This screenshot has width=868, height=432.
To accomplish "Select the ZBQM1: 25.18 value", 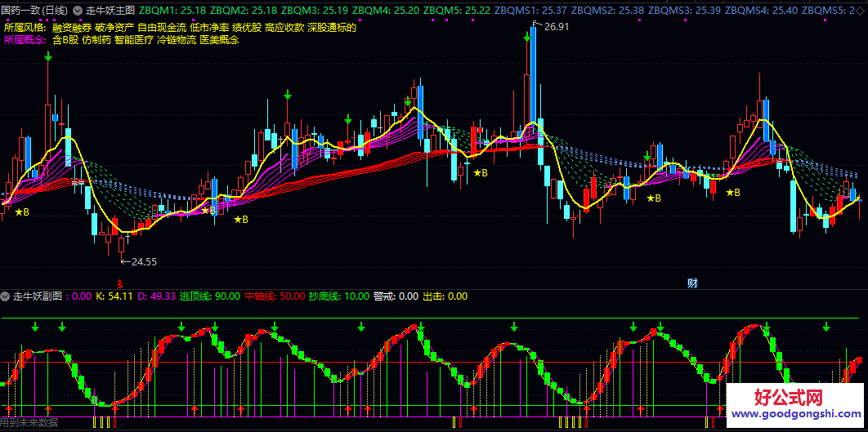I will [172, 10].
